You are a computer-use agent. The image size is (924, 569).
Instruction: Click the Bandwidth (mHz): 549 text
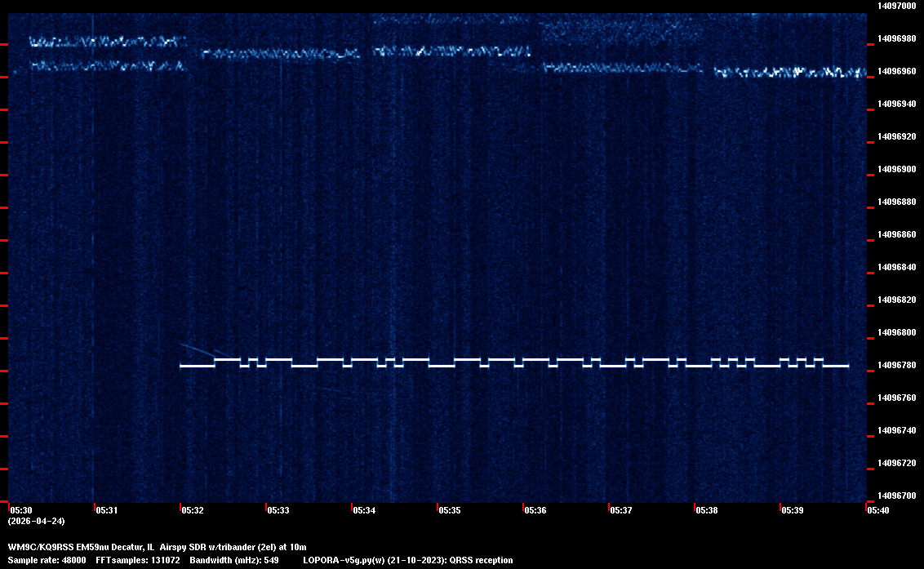(234, 560)
